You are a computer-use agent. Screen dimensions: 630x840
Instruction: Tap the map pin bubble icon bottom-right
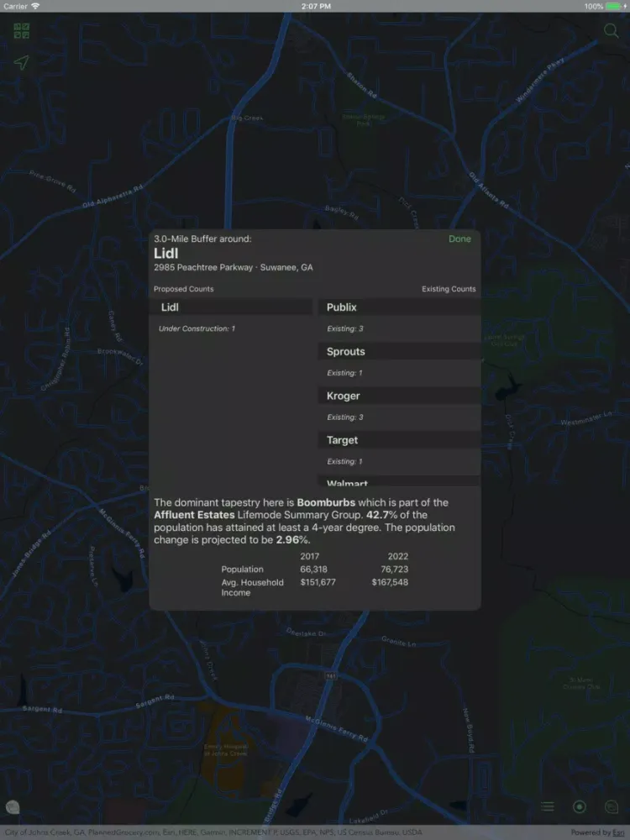[612, 806]
